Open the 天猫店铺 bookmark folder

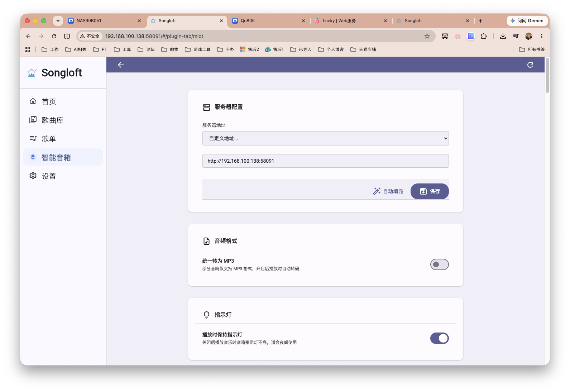pyautogui.click(x=363, y=49)
